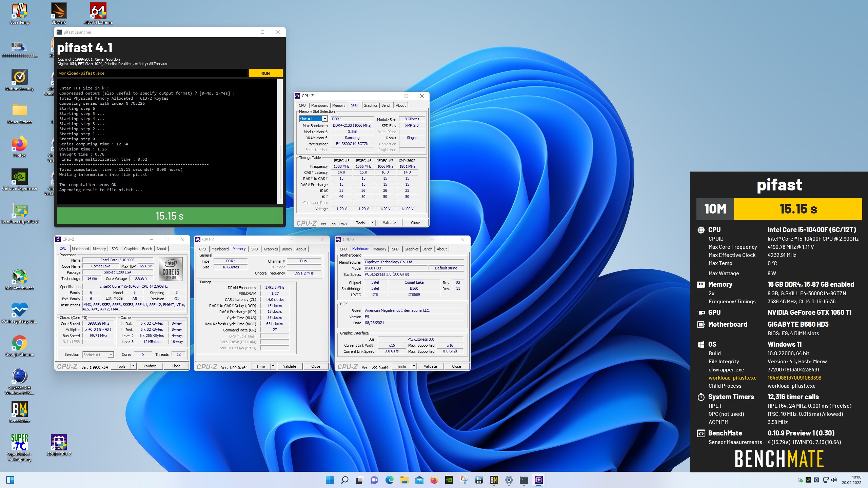Screen dimensions: 868x488
Task: Open Mail app on taskbar
Action: 419,480
